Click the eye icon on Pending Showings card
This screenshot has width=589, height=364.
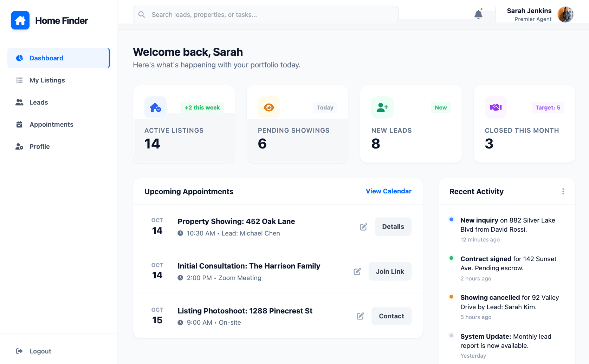(x=269, y=107)
